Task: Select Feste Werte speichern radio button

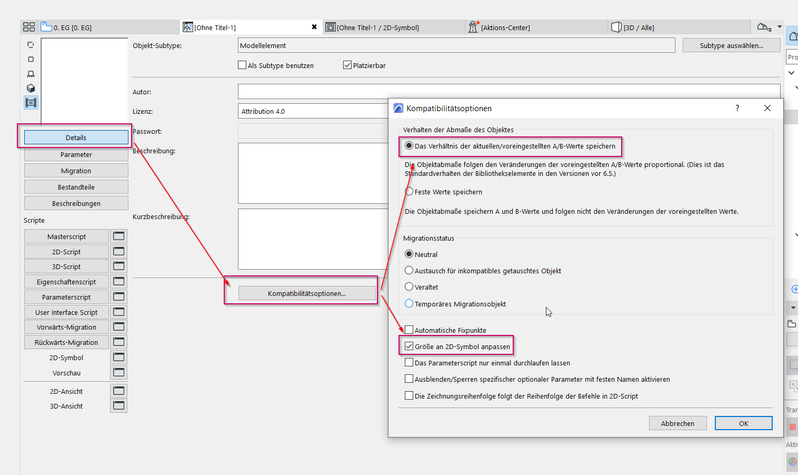Action: 409,191
